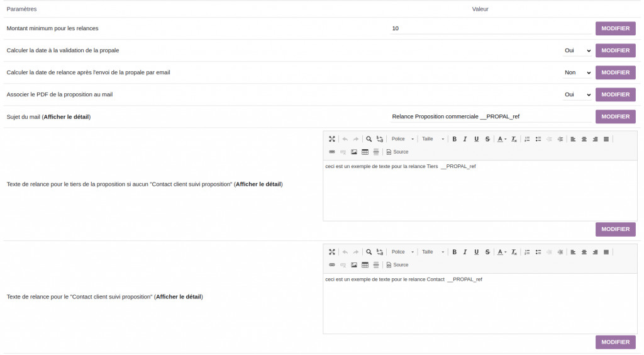Insert a table in the Contact text editor
644x355 pixels.
coord(365,265)
